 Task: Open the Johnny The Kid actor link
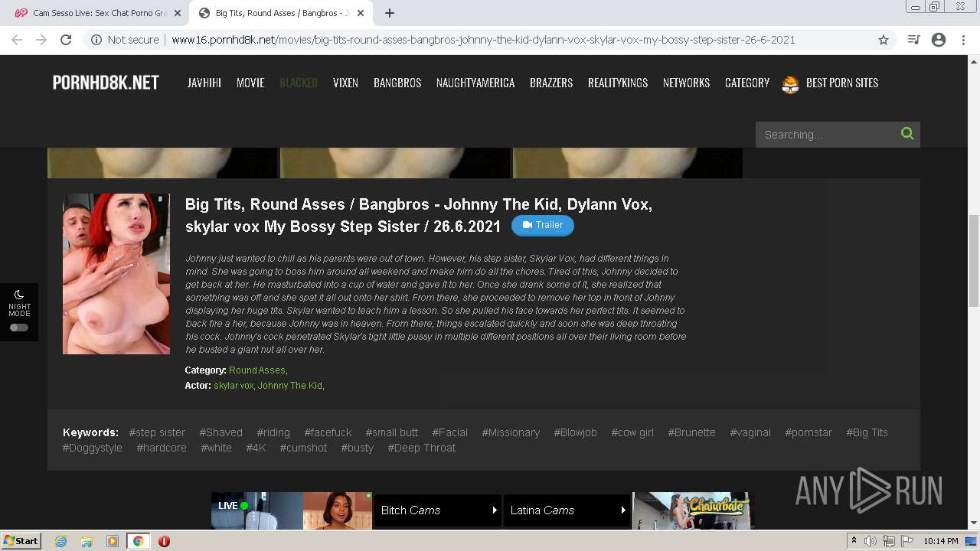pyautogui.click(x=290, y=386)
